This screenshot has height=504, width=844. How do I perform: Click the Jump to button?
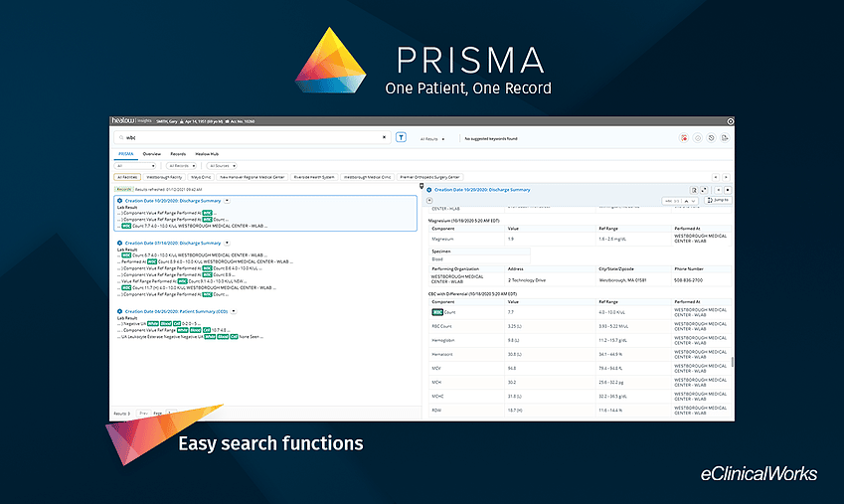pyautogui.click(x=718, y=201)
